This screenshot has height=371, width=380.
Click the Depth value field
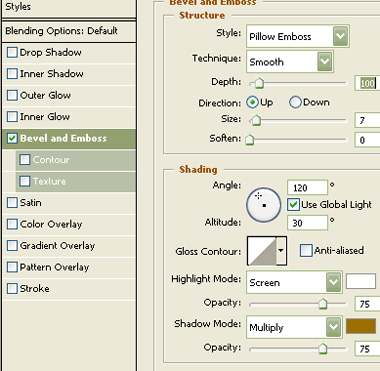(367, 83)
